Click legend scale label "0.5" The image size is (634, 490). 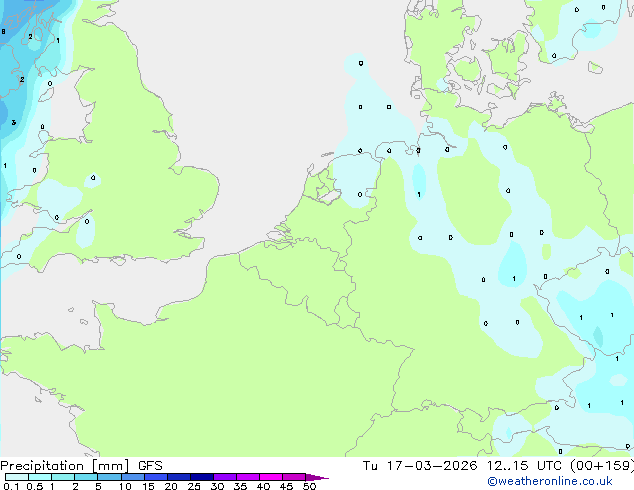tap(34, 486)
